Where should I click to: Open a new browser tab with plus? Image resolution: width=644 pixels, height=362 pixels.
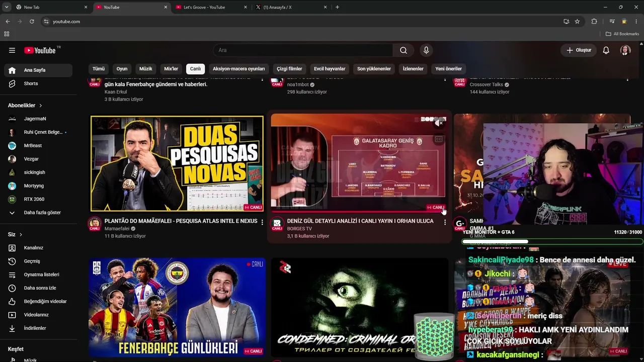click(337, 7)
